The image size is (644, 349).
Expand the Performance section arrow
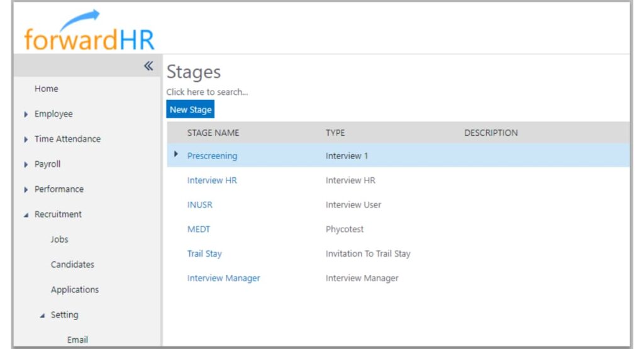(x=26, y=190)
